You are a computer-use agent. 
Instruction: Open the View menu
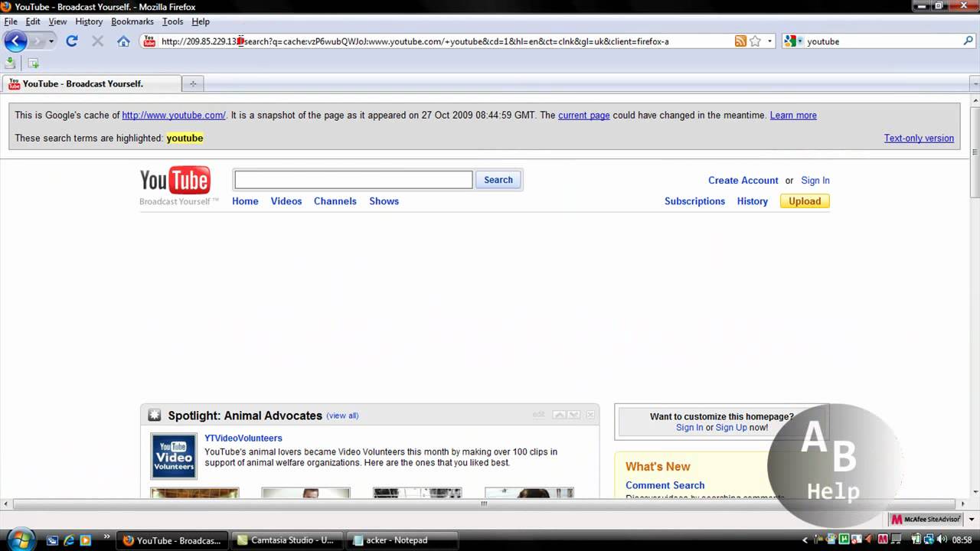(57, 21)
